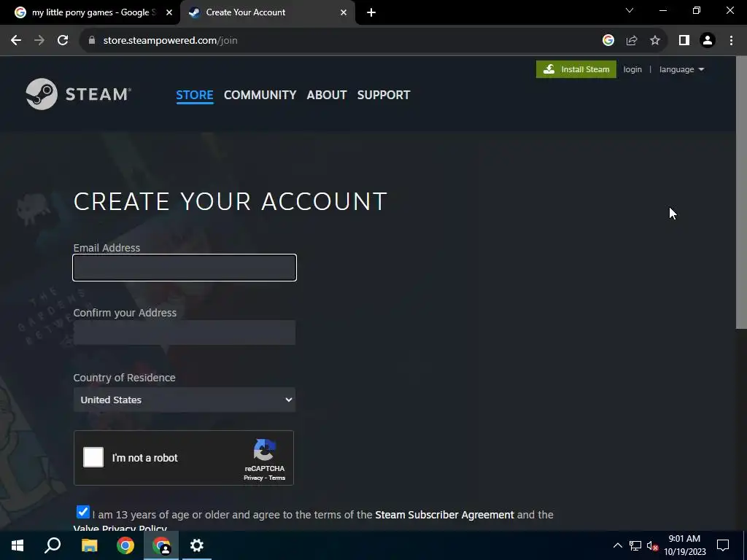This screenshot has height=560, width=747.
Task: Focus the Email Address field
Action: coord(185,268)
